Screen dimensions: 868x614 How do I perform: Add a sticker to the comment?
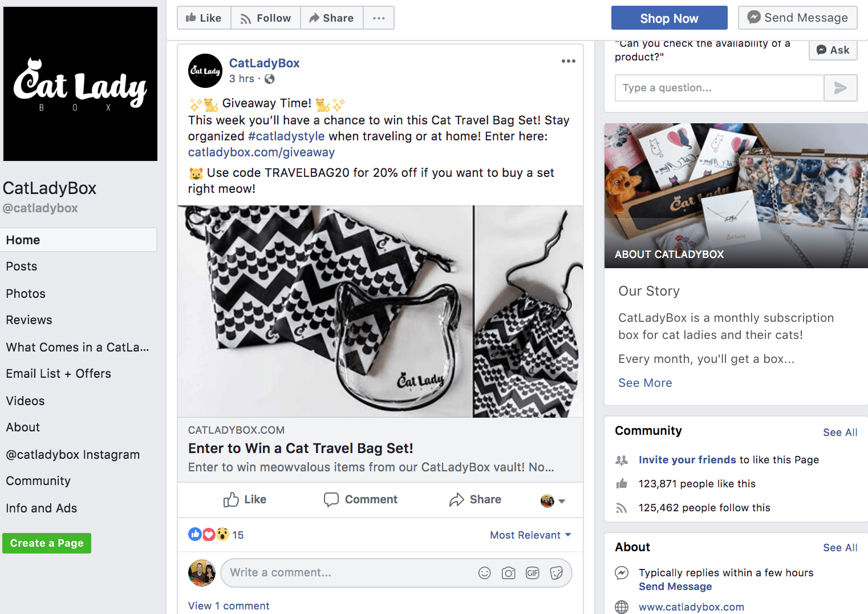557,573
